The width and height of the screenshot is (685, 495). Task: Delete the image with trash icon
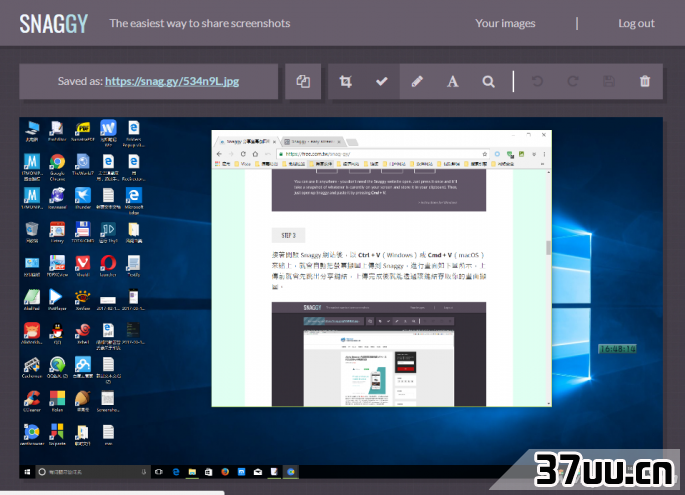[645, 81]
